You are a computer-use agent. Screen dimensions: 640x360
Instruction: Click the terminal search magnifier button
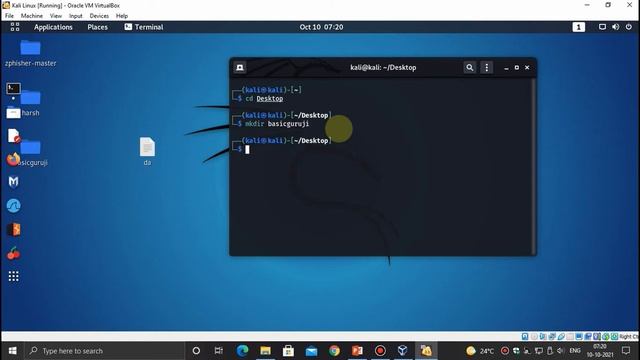click(470, 67)
